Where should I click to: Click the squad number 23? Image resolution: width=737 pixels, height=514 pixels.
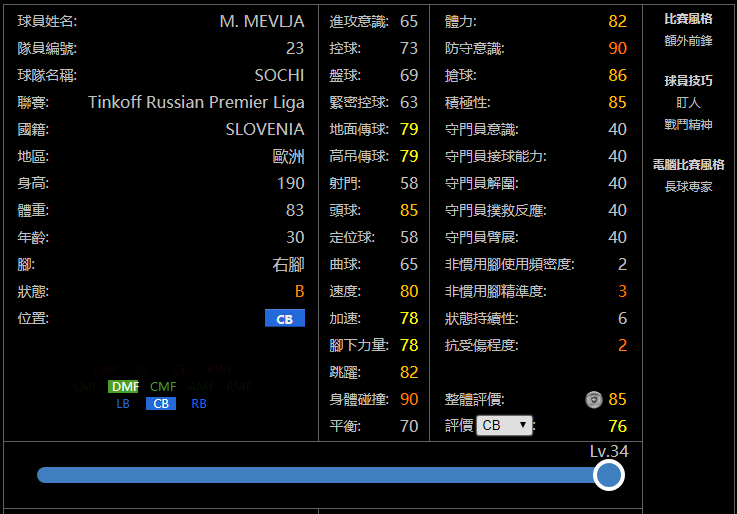(295, 48)
